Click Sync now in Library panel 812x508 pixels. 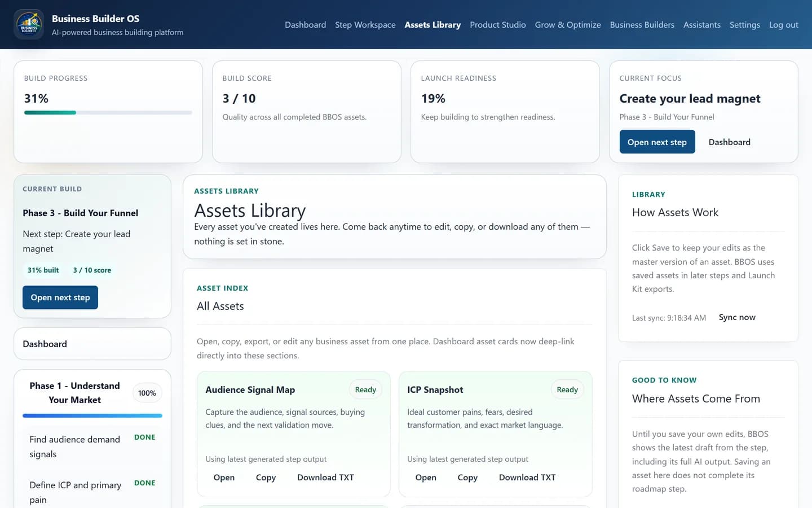point(737,317)
